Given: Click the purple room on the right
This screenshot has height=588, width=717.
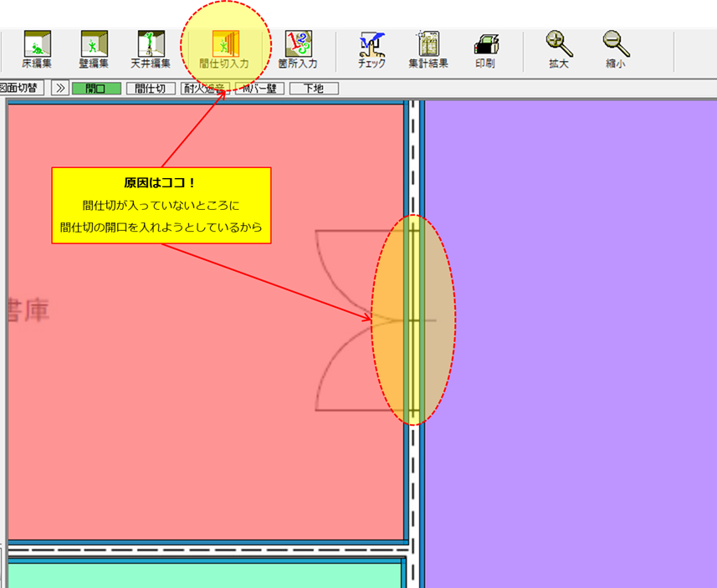Looking at the screenshot, I should pos(569,335).
